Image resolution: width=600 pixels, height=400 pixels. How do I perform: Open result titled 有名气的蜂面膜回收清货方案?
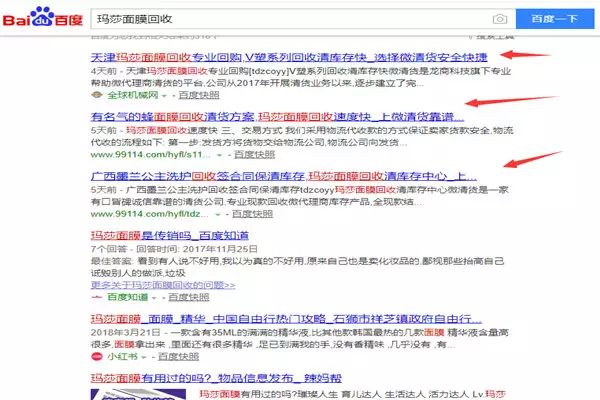(277, 117)
